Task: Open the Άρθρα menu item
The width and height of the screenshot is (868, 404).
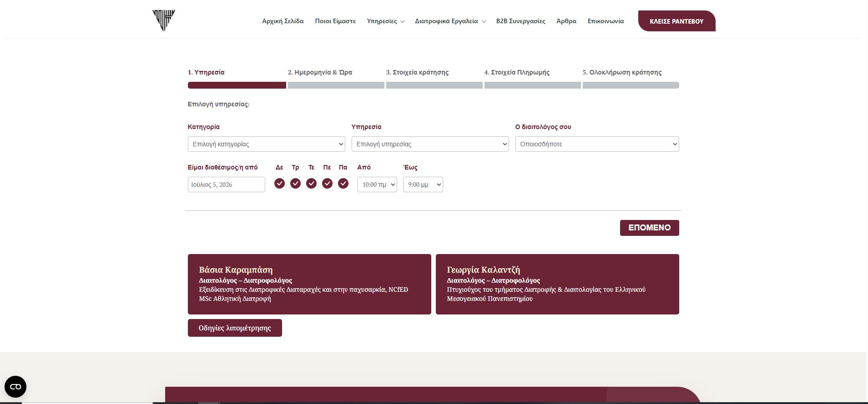Action: click(x=566, y=21)
